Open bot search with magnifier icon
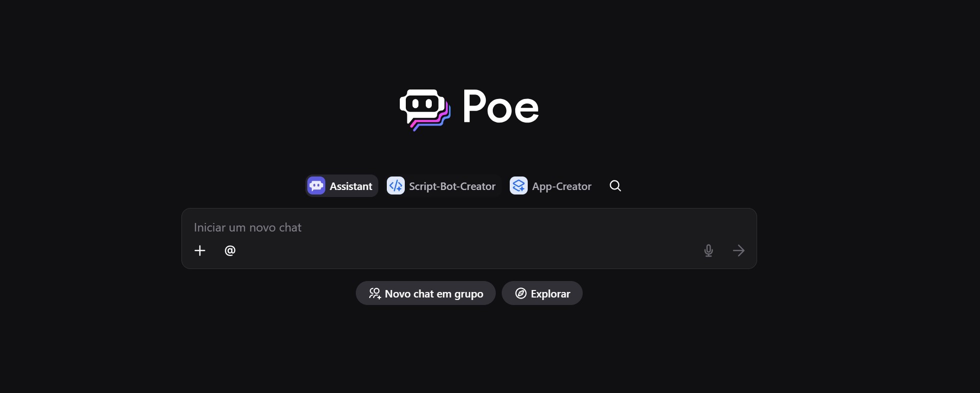Screen dimensions: 980x393 coord(615,186)
